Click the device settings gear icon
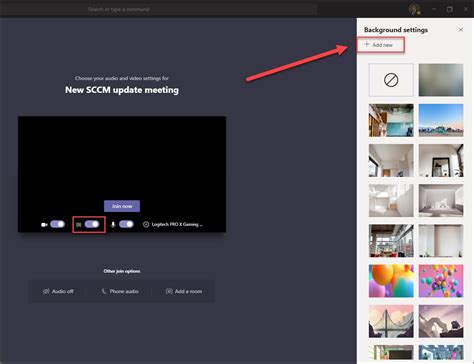This screenshot has height=364, width=474. click(x=146, y=224)
